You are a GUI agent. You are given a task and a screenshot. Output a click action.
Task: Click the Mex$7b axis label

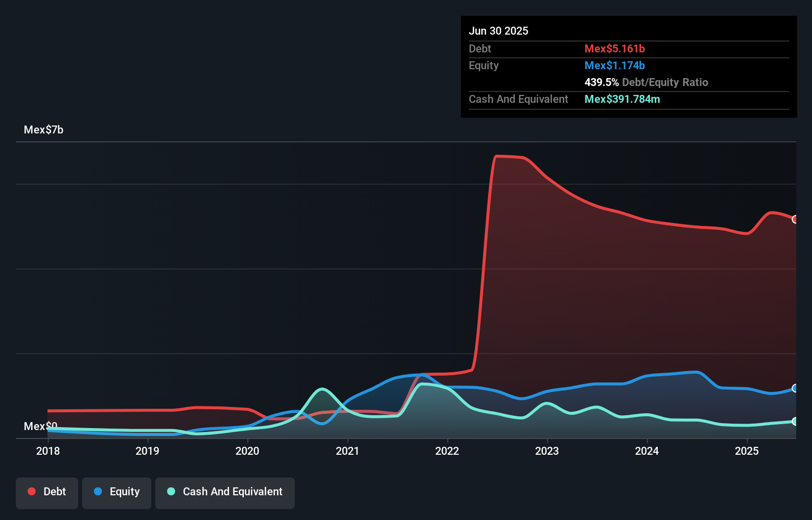pyautogui.click(x=43, y=130)
